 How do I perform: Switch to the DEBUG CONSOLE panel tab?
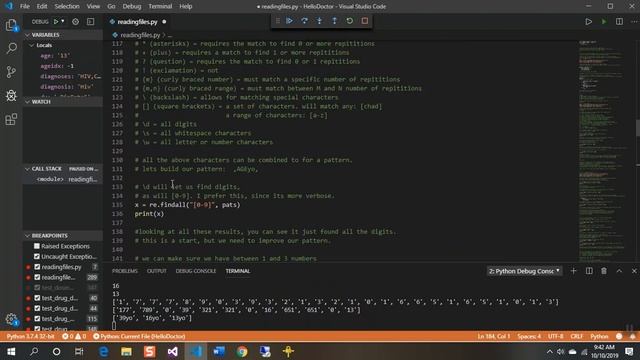pyautogui.click(x=196, y=271)
